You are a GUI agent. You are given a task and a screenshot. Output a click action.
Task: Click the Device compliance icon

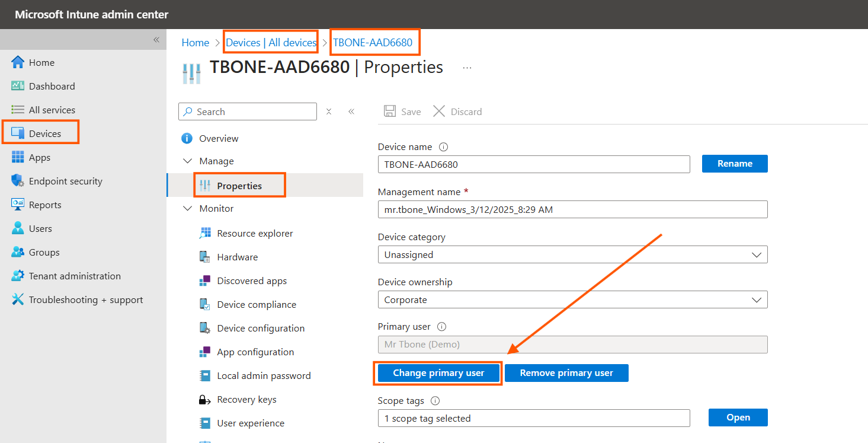tap(205, 304)
